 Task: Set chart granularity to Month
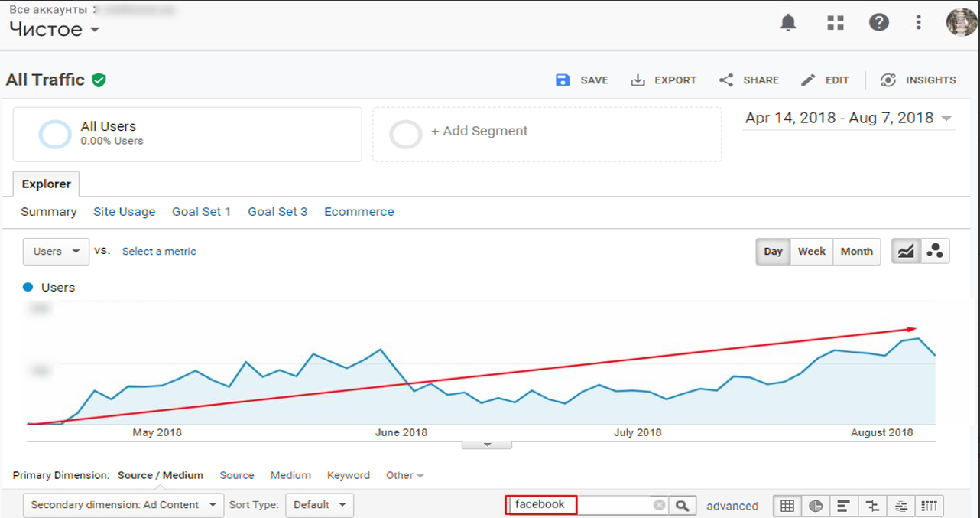click(857, 252)
